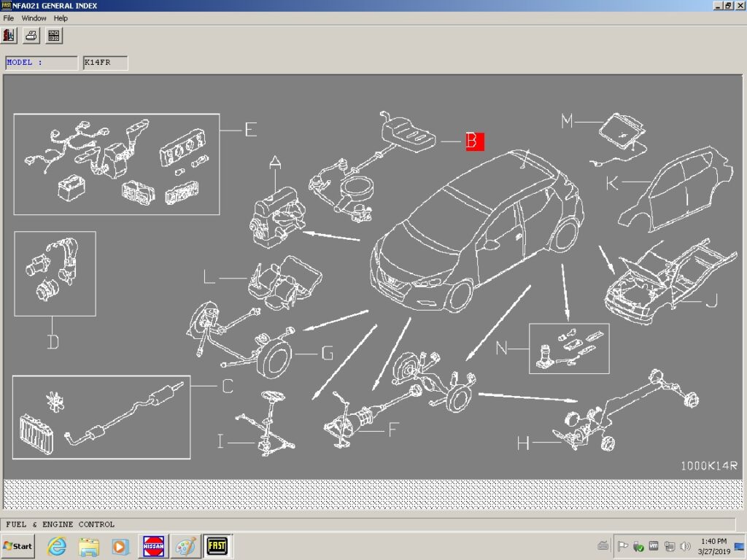
Task: Click the paint palette taskbar icon
Action: tap(185, 545)
